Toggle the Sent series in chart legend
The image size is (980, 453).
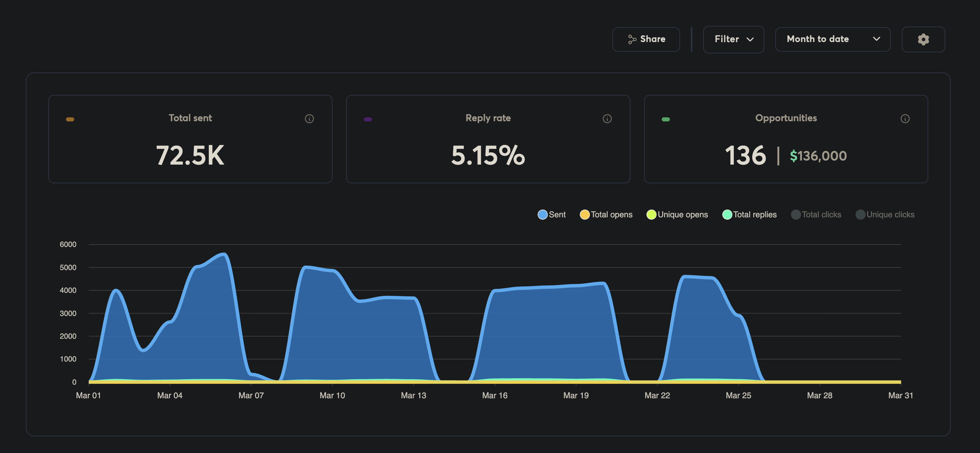(551, 215)
